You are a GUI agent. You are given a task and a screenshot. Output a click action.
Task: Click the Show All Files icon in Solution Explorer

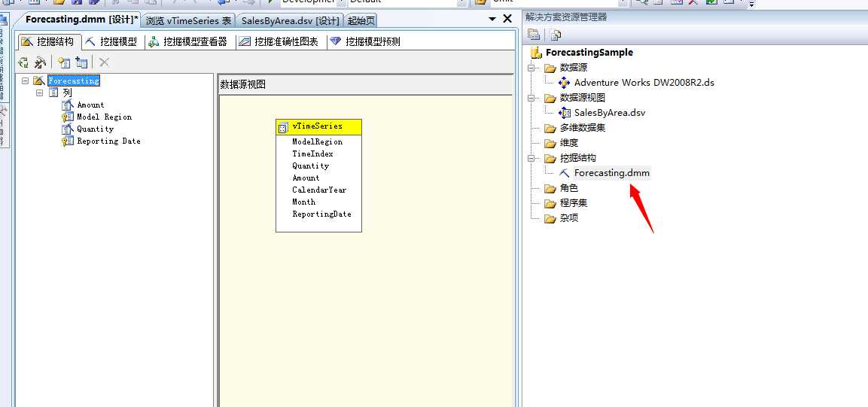tap(556, 35)
